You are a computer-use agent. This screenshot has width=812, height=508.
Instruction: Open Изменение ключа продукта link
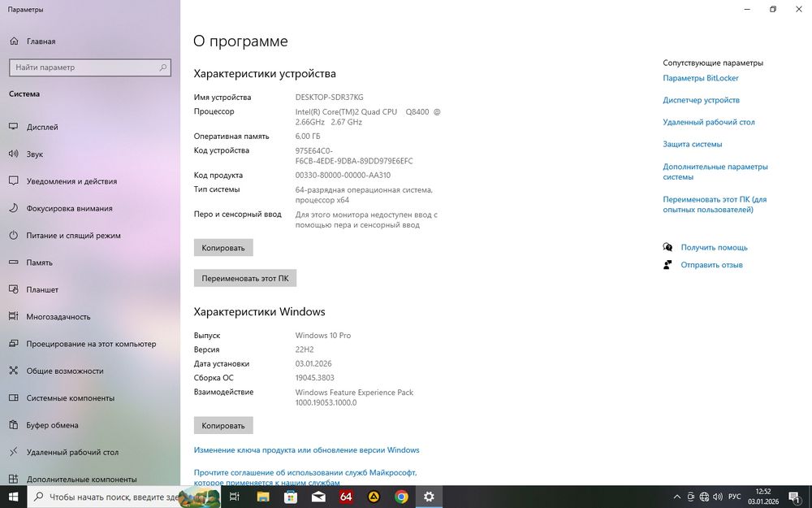pos(307,450)
